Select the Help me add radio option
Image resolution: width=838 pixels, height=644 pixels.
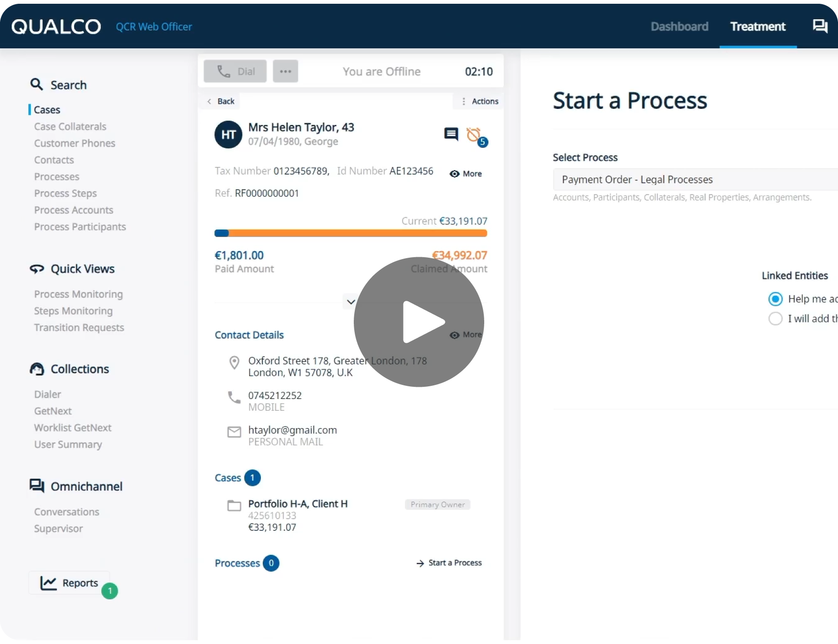pyautogui.click(x=775, y=299)
